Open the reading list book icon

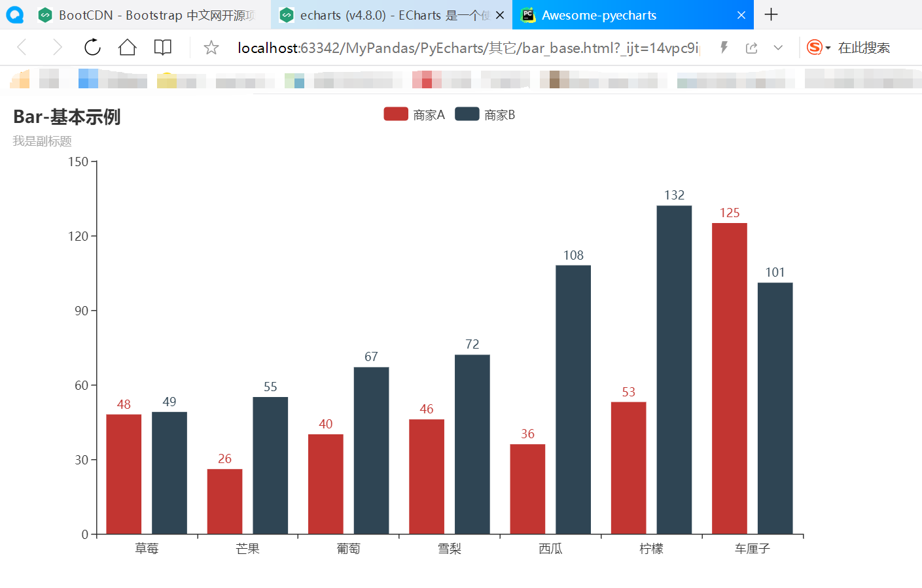tap(162, 47)
